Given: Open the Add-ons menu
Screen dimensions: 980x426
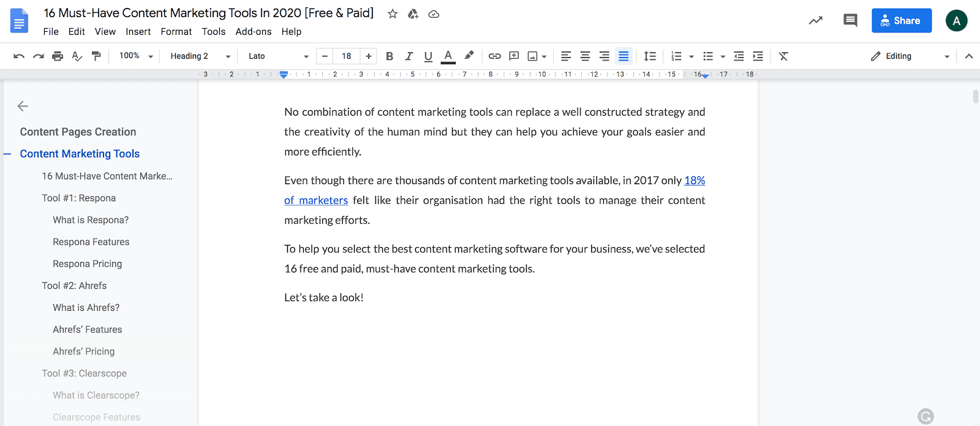Looking at the screenshot, I should pos(254,32).
